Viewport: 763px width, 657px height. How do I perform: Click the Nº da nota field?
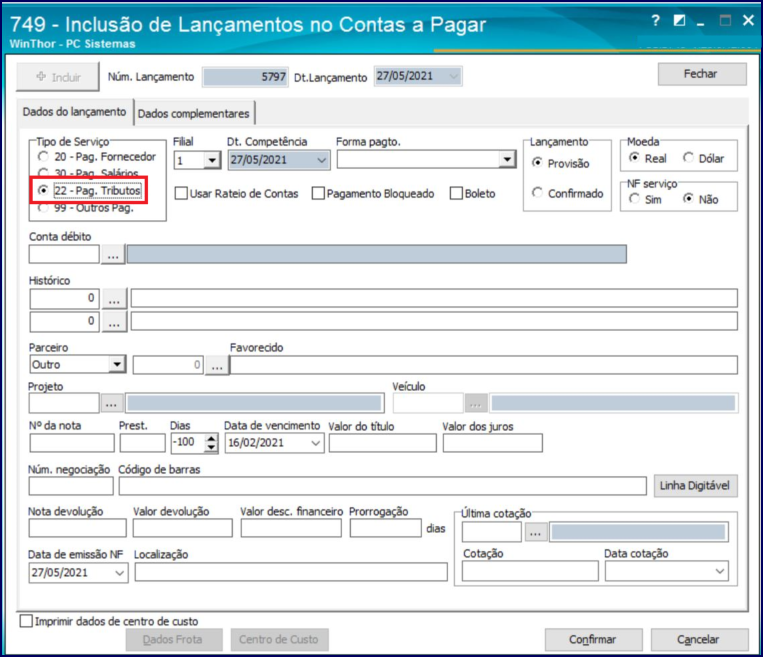tap(72, 443)
